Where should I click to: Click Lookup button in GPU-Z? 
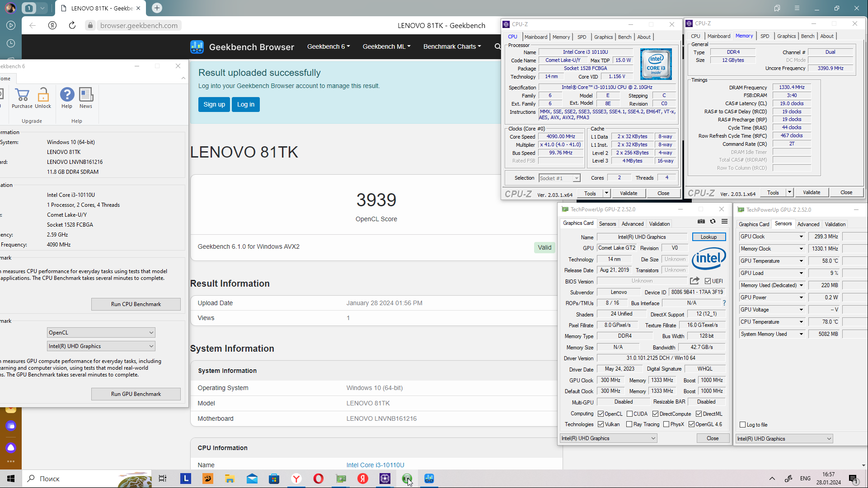(x=708, y=237)
